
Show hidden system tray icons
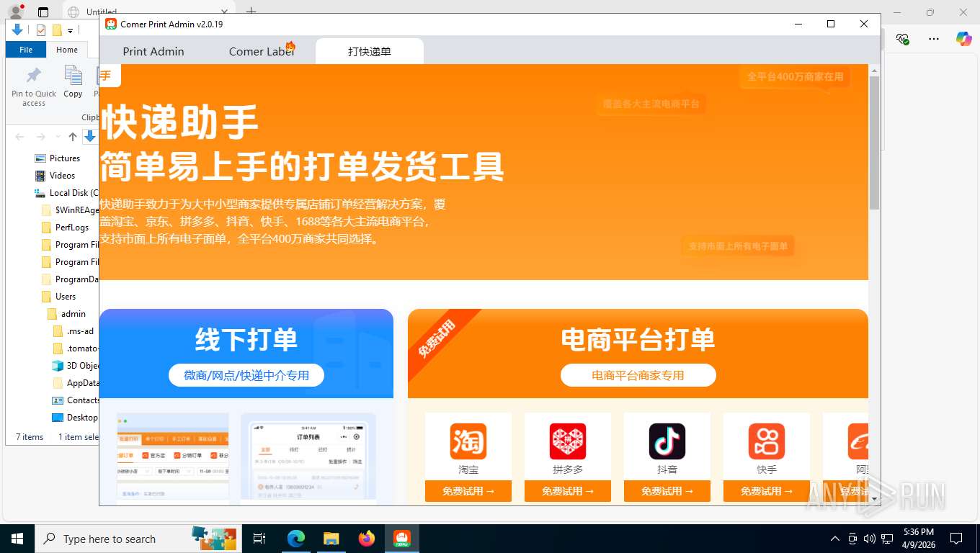click(835, 539)
